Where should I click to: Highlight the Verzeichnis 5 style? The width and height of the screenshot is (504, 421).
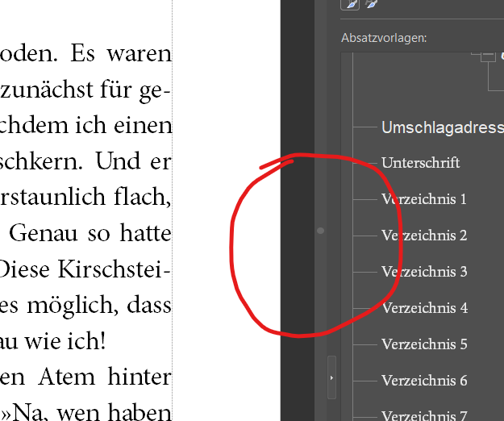tap(424, 344)
